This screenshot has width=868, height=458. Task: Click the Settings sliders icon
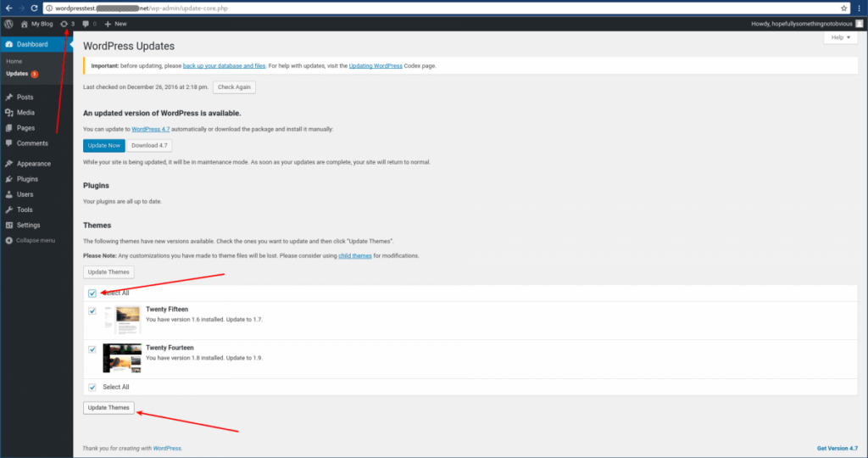tap(8, 225)
